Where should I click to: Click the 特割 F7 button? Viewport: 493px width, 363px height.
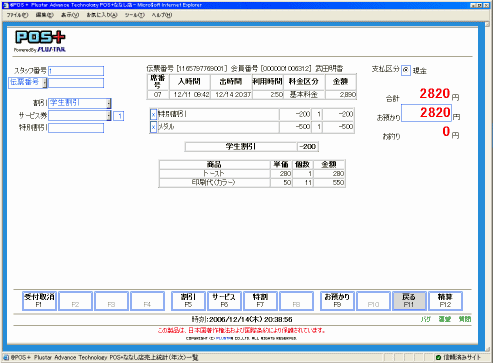[260, 301]
